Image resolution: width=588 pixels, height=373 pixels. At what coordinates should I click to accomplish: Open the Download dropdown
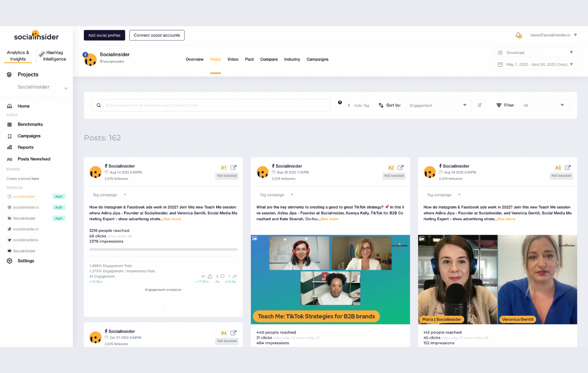tap(535, 53)
